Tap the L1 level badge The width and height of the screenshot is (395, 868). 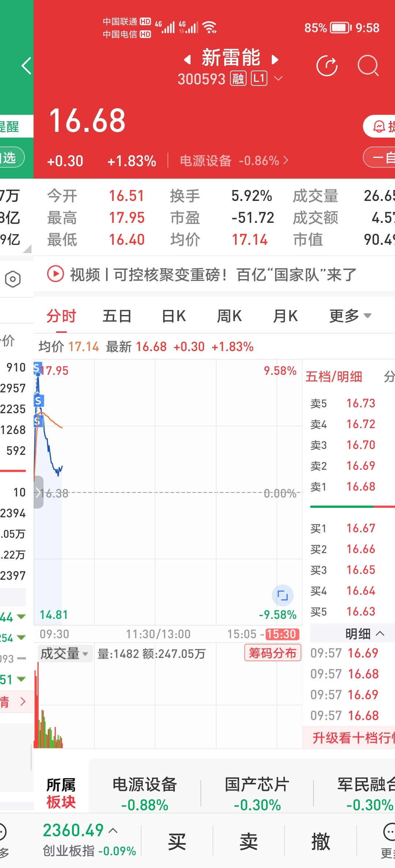259,79
